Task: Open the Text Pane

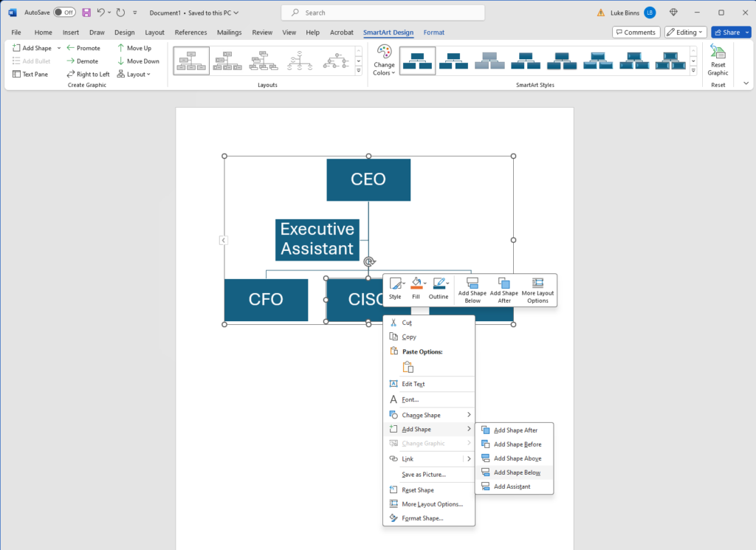Action: point(30,74)
